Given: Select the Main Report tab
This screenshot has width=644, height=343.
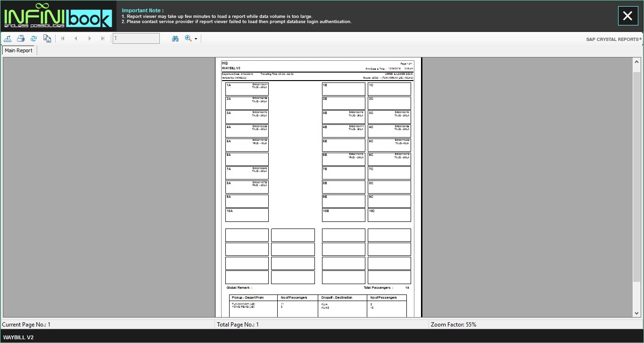Looking at the screenshot, I should coord(19,50).
